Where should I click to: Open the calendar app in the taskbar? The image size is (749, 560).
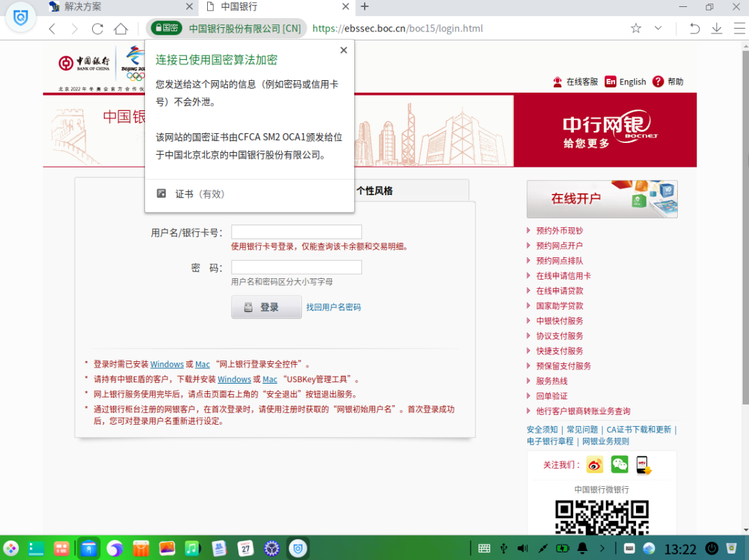(245, 549)
